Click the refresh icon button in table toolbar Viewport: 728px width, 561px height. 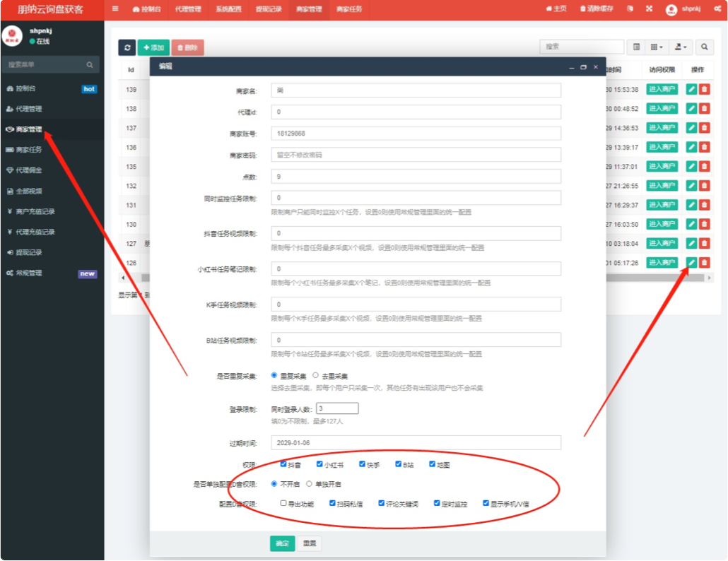coord(127,47)
